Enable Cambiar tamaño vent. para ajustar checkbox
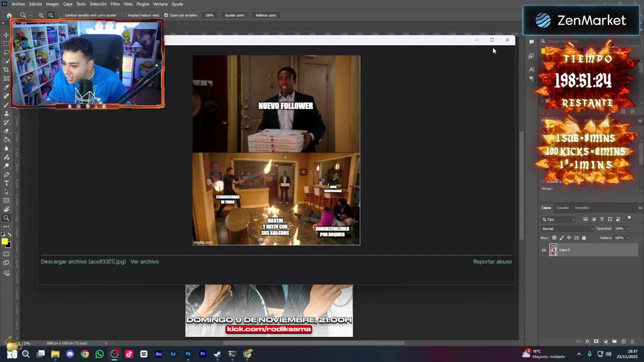 coord(61,15)
